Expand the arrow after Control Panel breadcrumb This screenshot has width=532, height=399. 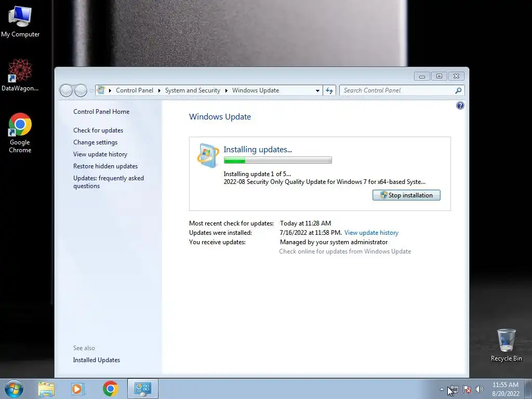point(159,90)
